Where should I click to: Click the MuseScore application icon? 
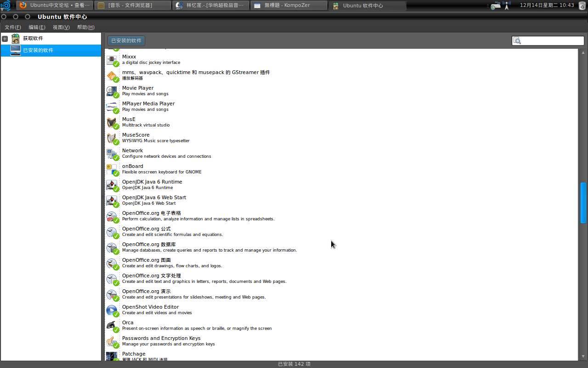click(112, 138)
